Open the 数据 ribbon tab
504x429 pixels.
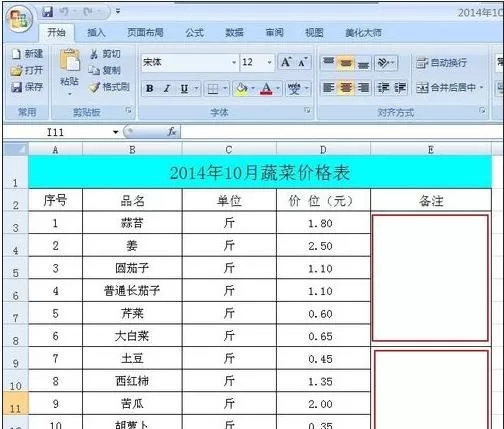pyautogui.click(x=234, y=33)
